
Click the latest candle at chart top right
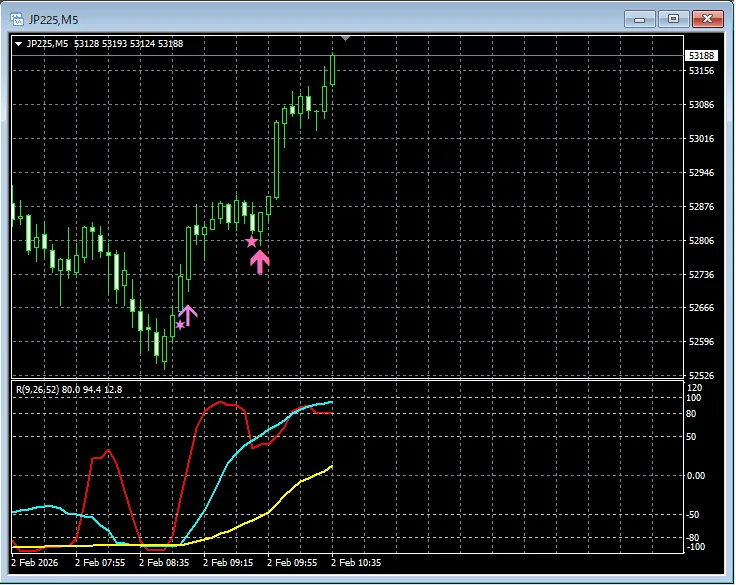click(331, 72)
